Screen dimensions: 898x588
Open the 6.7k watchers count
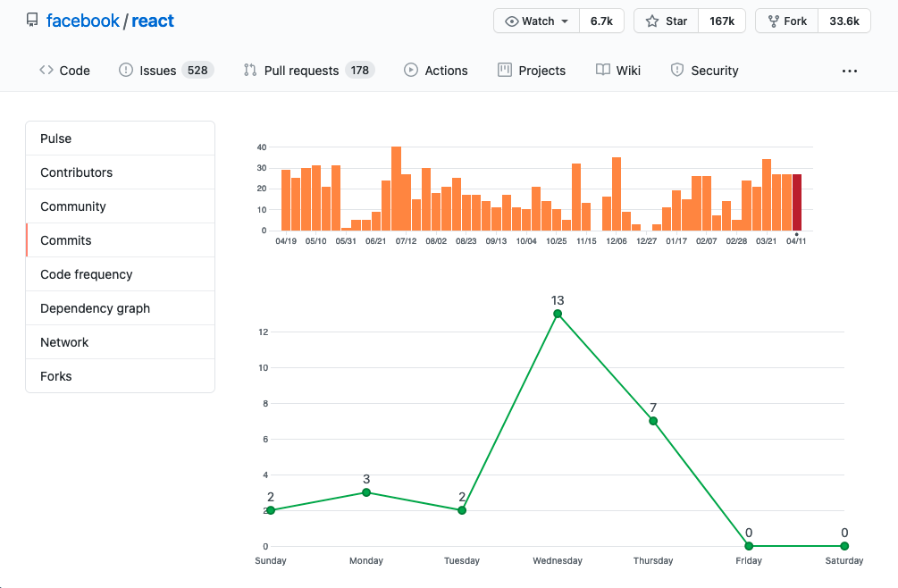click(601, 21)
